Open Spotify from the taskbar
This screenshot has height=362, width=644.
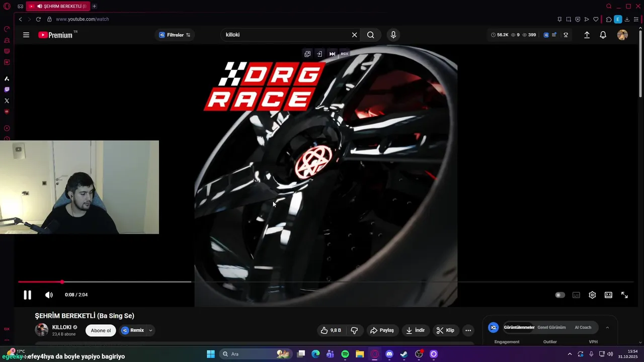(345, 354)
